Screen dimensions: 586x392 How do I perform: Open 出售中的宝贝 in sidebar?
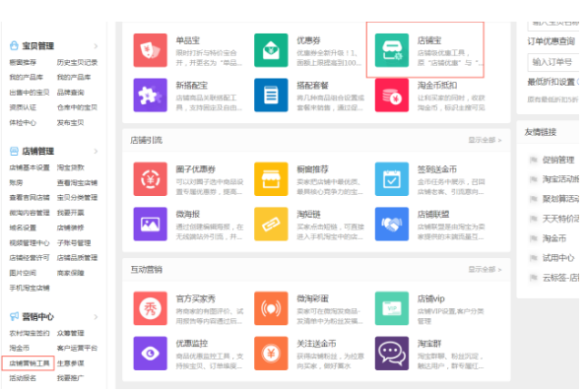30,93
